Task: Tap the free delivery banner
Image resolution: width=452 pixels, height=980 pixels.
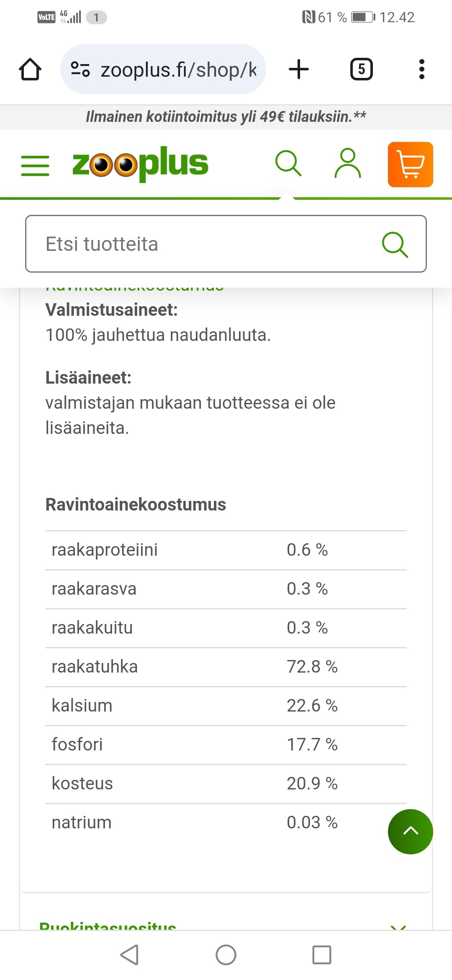Action: click(x=226, y=116)
